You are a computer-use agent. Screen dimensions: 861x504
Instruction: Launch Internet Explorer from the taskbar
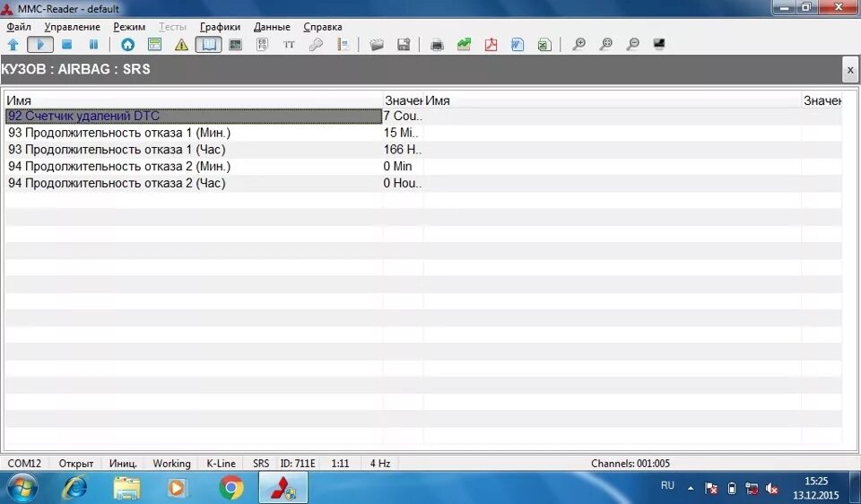click(74, 488)
